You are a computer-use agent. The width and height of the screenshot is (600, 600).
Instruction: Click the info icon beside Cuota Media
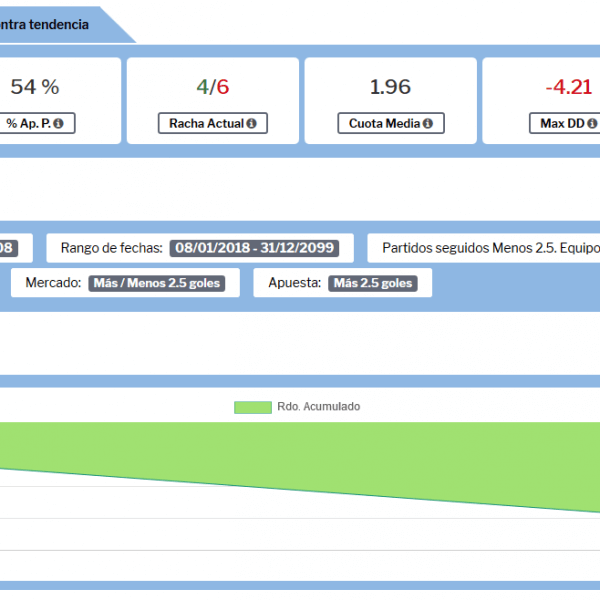428,123
